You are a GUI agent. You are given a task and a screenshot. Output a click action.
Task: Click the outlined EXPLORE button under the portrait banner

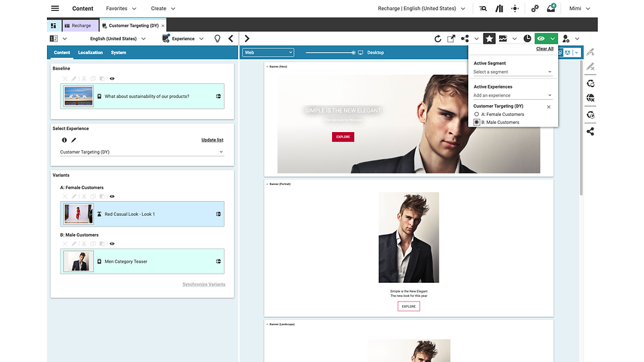click(x=409, y=306)
